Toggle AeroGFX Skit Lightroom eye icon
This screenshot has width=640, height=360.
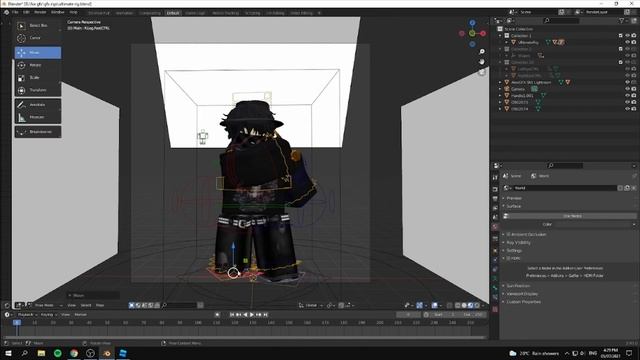click(x=627, y=82)
